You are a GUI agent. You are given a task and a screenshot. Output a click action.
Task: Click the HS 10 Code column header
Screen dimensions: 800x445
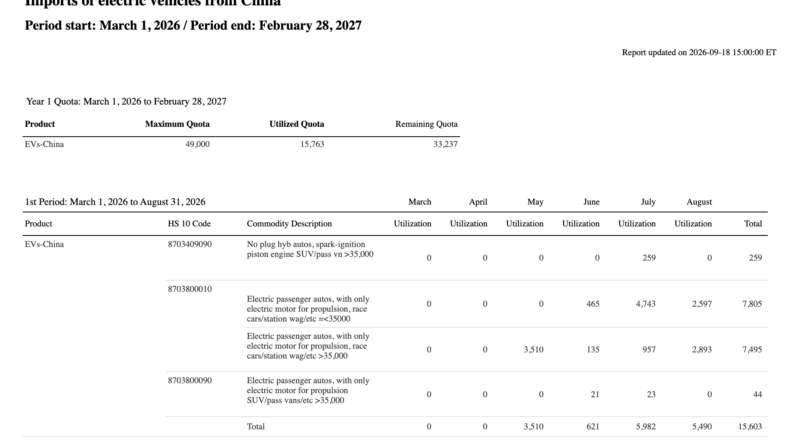(x=189, y=224)
